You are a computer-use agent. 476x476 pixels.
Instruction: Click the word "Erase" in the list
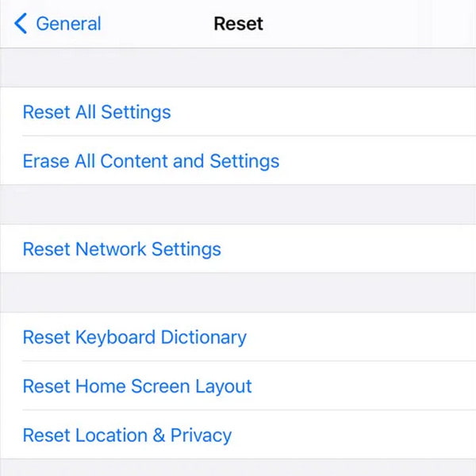[46, 161]
